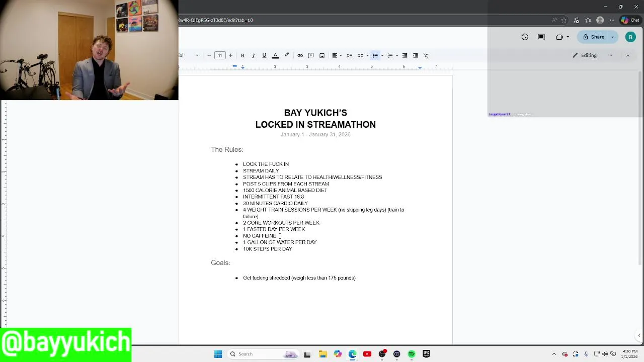This screenshot has height=362, width=644.
Task: Open YouTube from the taskbar
Action: coord(367,354)
